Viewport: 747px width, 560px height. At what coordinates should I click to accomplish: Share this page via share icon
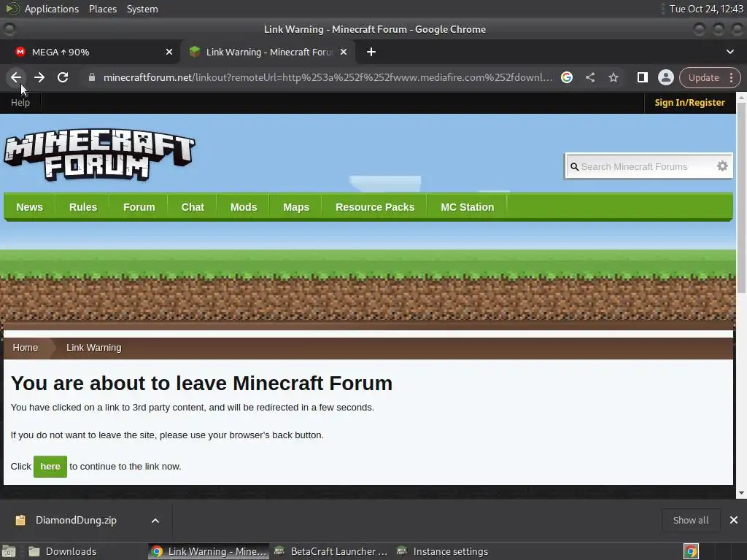[x=589, y=77]
